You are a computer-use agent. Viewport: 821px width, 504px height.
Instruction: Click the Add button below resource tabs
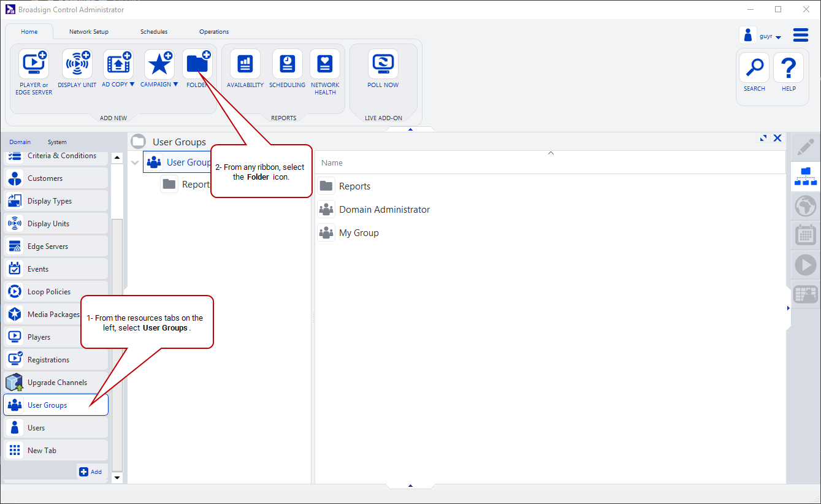point(91,472)
